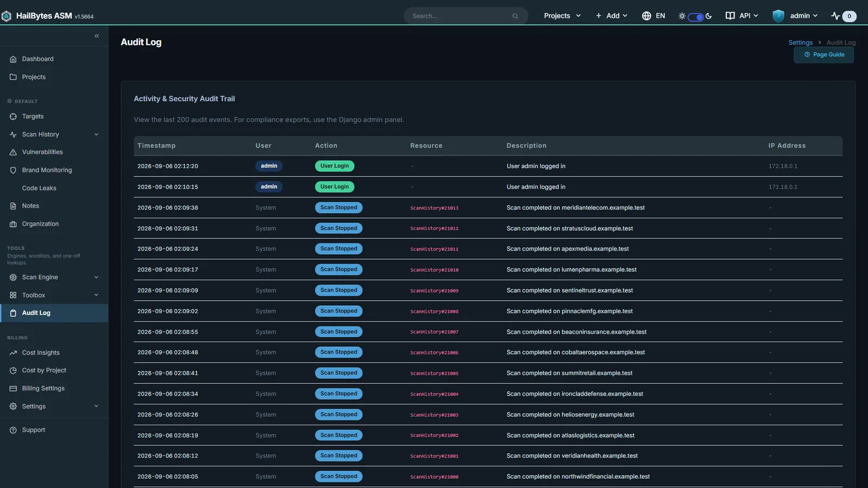Click the Vulnerabilities warning triangle icon
Image resolution: width=868 pixels, height=488 pixels.
13,152
